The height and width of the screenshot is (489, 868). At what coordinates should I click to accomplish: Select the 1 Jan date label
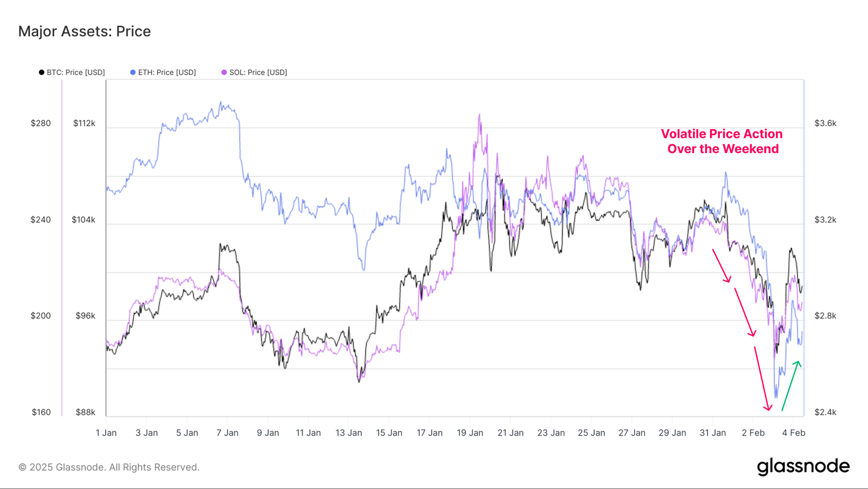tap(106, 433)
